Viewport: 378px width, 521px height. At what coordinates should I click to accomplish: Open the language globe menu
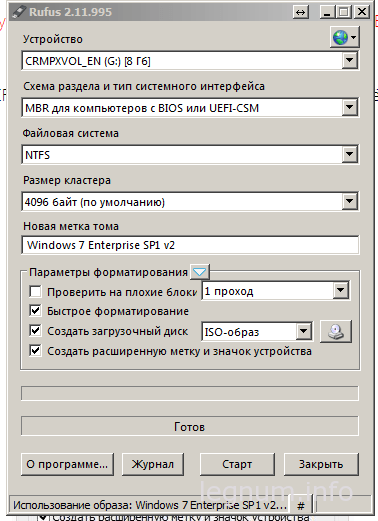pyautogui.click(x=344, y=37)
